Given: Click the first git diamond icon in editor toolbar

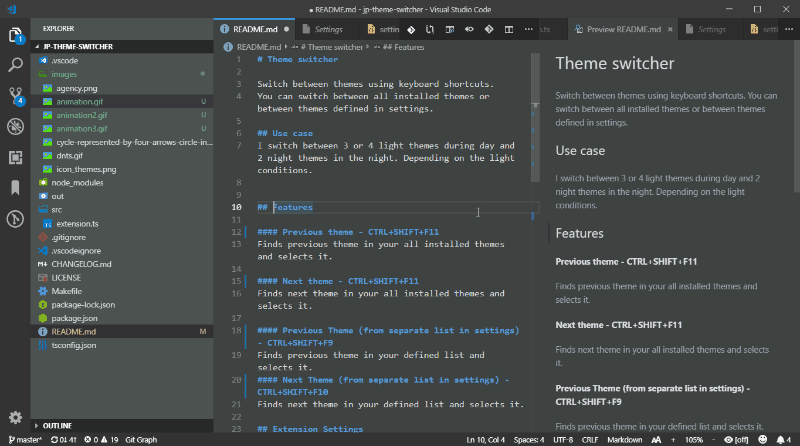Looking at the screenshot, I should 411,30.
